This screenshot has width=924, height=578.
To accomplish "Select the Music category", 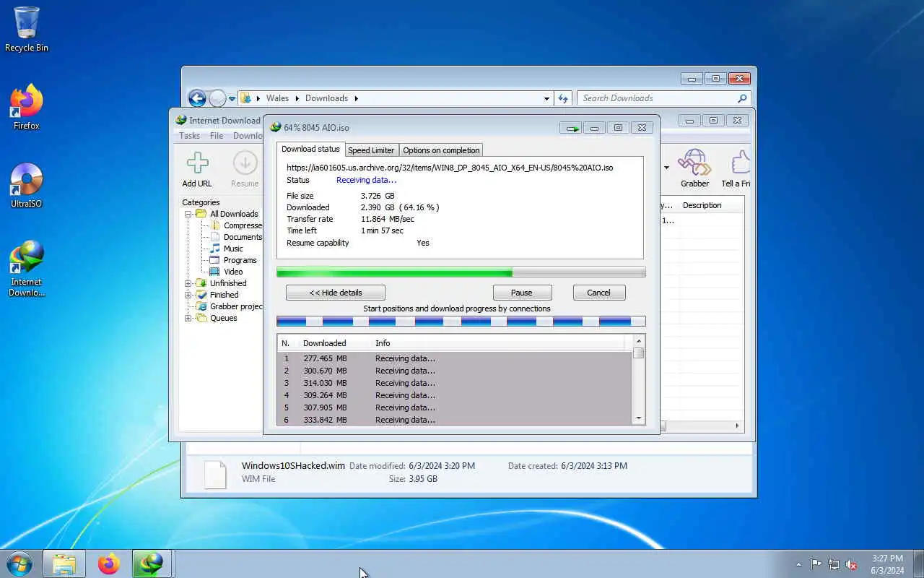I will click(x=227, y=249).
